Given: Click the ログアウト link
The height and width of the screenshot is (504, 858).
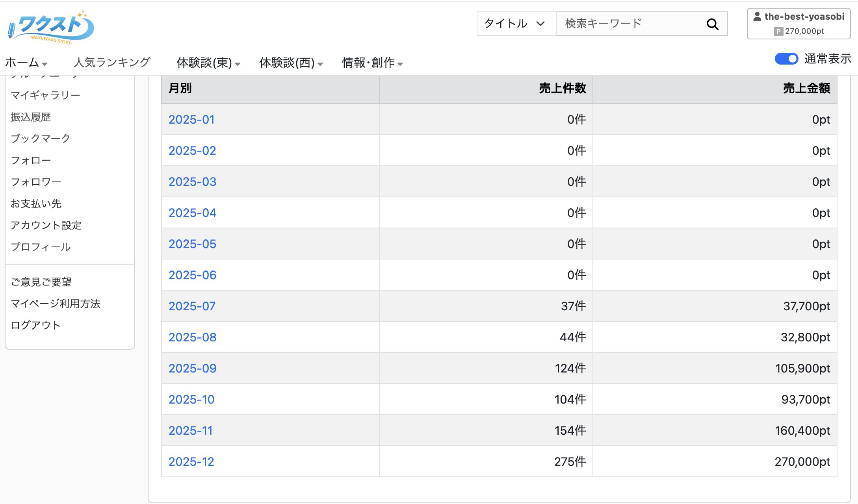Looking at the screenshot, I should [x=35, y=325].
